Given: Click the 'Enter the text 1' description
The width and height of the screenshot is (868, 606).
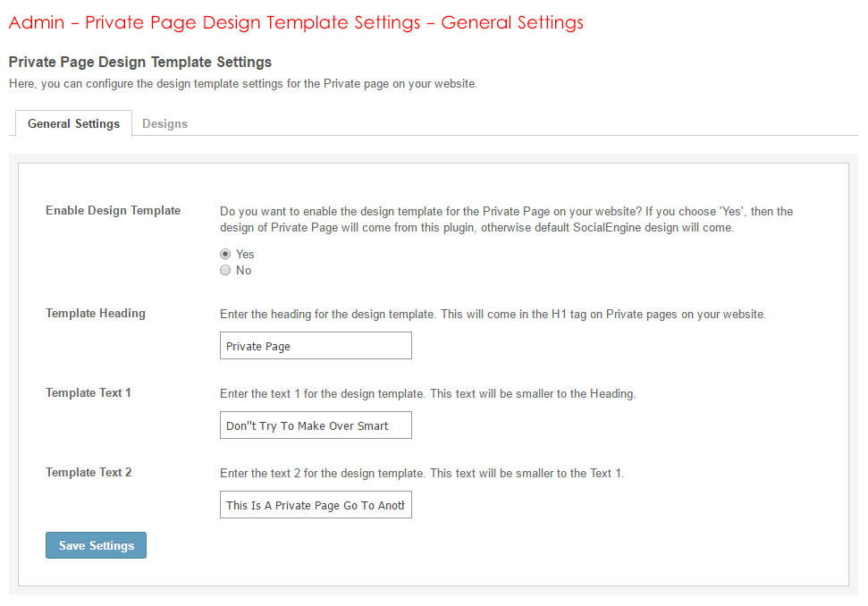Looking at the screenshot, I should (427, 394).
